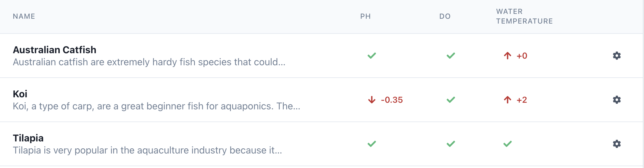Viewport: 644px width, 168px height.
Task: Click Koi water temperature up arrow
Action: click(x=507, y=100)
